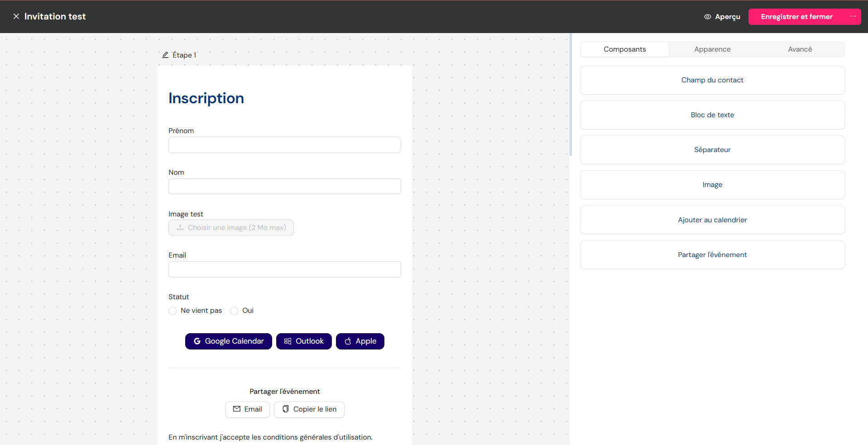Screen dimensions: 868x445
Task: Click the Outlook icon in Outlook button
Action: (288, 341)
